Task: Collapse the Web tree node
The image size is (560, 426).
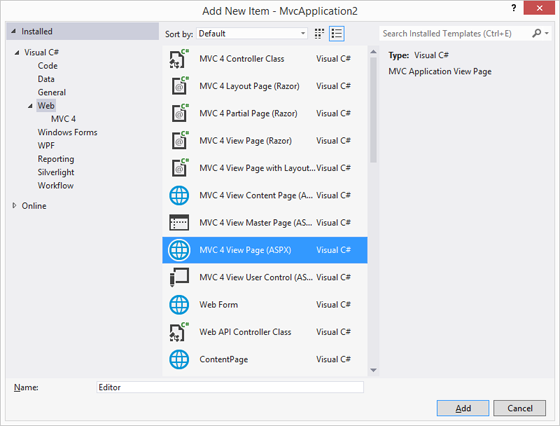Action: (30, 106)
